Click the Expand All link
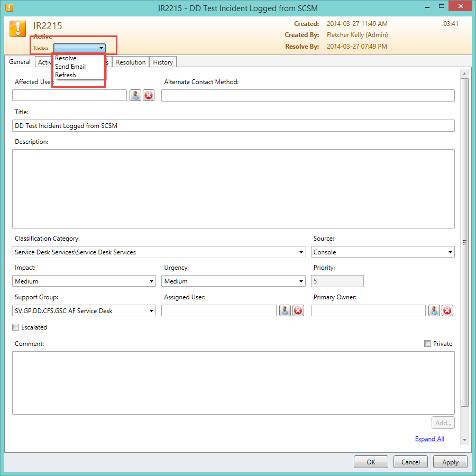 pyautogui.click(x=429, y=439)
